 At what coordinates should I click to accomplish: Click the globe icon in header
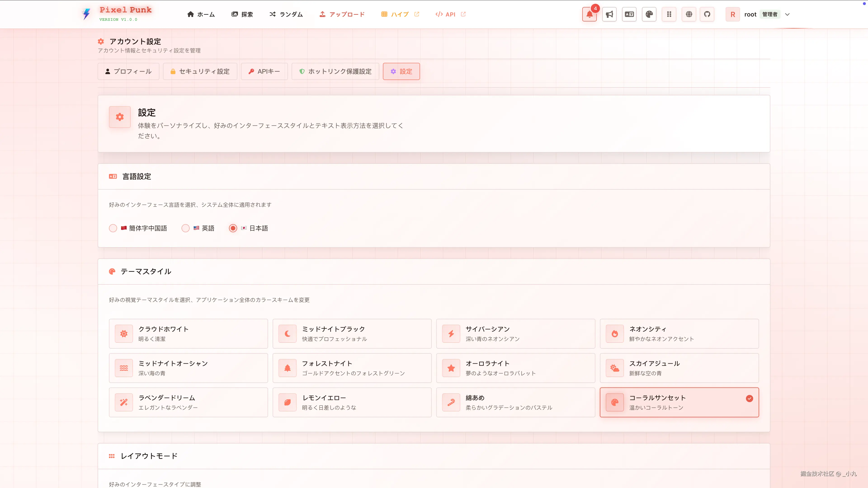coord(689,14)
